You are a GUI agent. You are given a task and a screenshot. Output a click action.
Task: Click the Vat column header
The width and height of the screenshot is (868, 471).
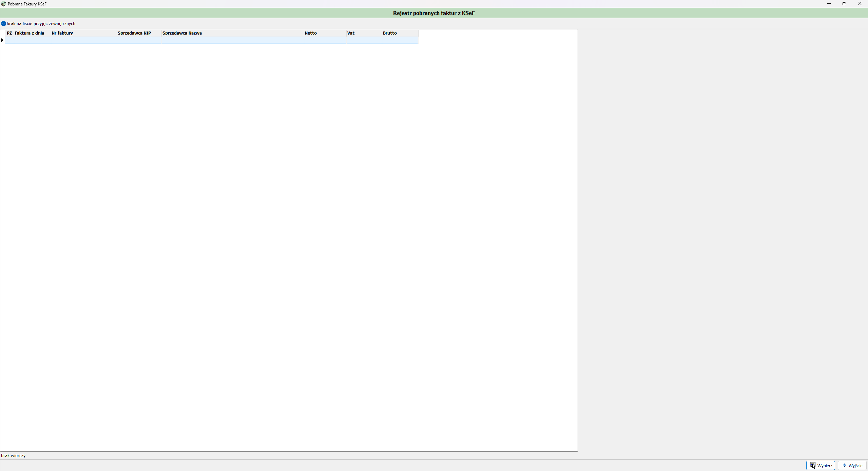[x=364, y=33]
